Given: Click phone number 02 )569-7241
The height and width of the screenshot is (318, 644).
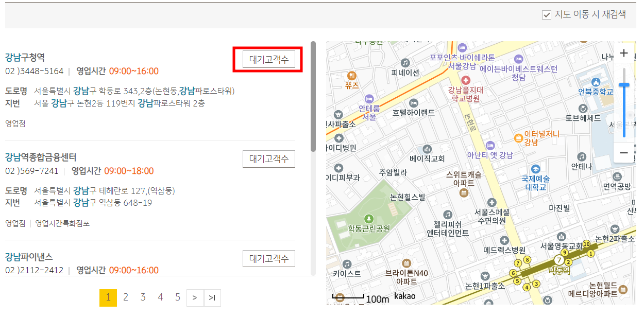Looking at the screenshot, I should [32, 171].
